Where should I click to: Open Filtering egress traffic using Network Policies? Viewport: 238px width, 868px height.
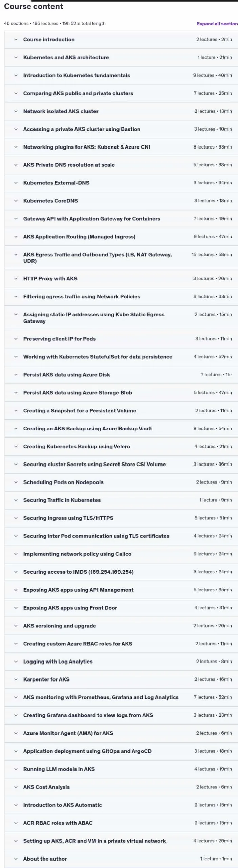coord(121,296)
